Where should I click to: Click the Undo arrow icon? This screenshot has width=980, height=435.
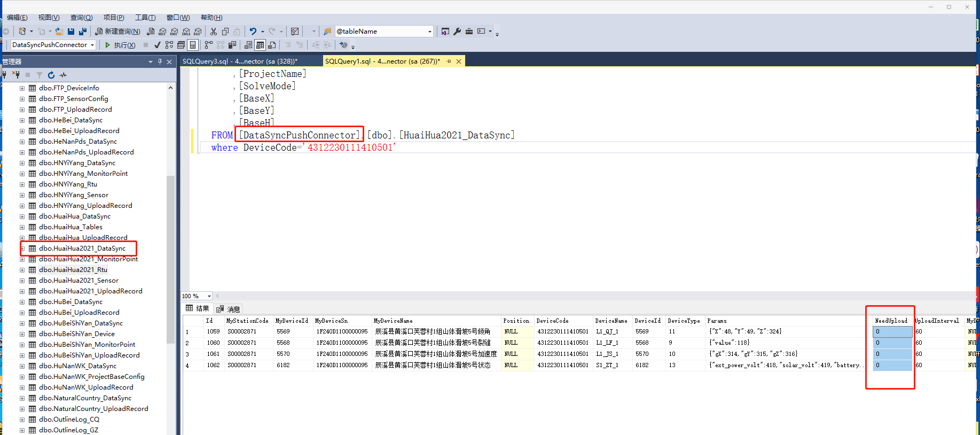tap(253, 32)
